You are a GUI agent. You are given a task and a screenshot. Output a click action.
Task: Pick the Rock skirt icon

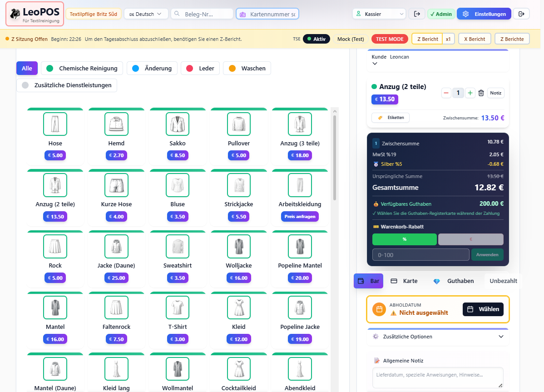coord(55,246)
